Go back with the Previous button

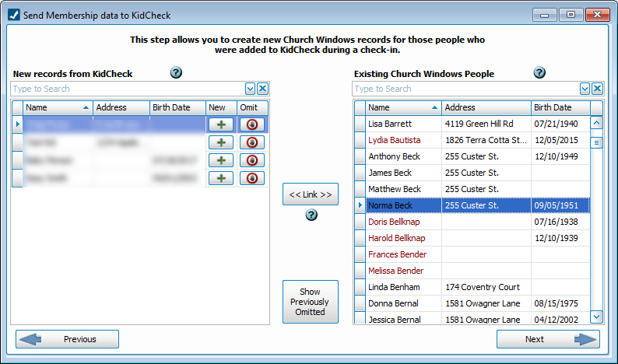coord(68,339)
